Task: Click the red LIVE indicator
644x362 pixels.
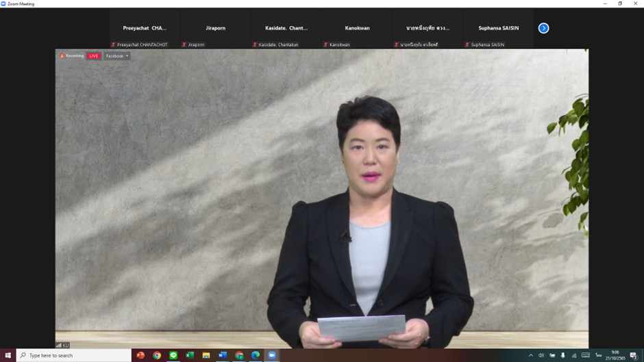Action: [x=94, y=56]
